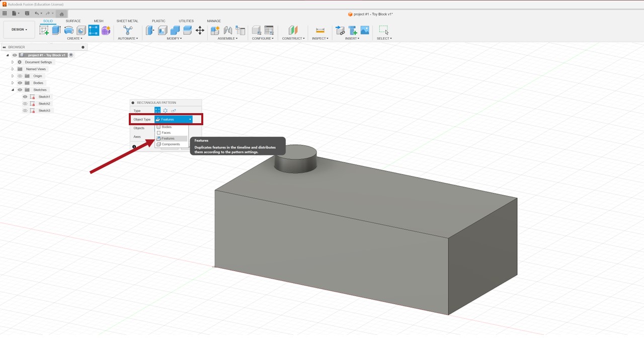644x362 pixels.
Task: Toggle visibility of the Origin folder
Action: 20,76
